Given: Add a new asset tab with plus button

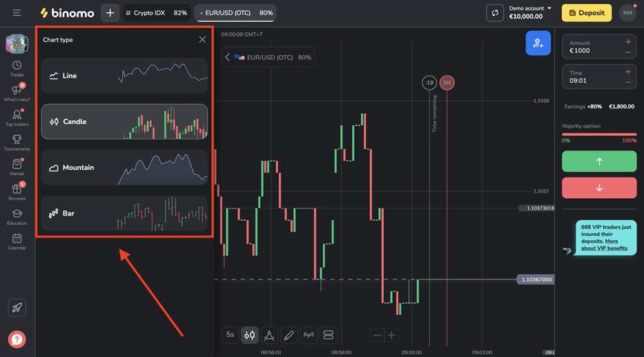Looking at the screenshot, I should point(110,12).
